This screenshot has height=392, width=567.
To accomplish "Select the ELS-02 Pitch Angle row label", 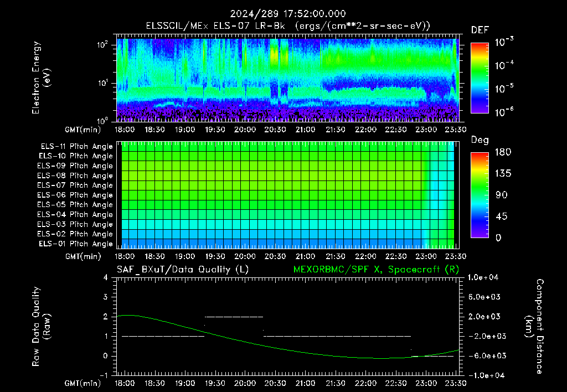I will (75, 234).
